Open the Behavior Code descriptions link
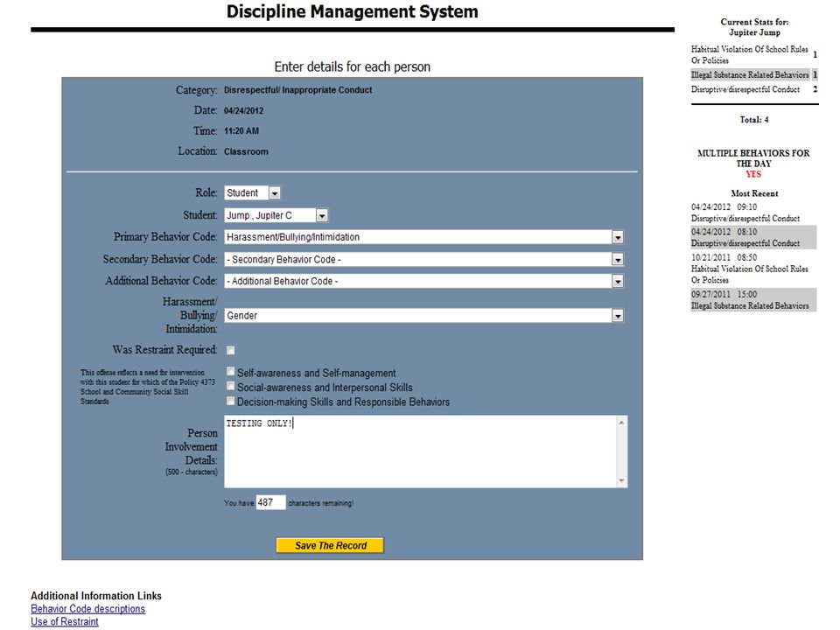 pyautogui.click(x=87, y=609)
